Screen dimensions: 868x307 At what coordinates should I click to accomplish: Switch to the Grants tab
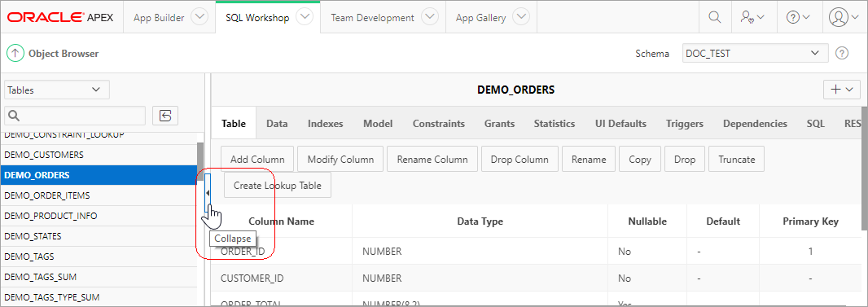(x=499, y=123)
